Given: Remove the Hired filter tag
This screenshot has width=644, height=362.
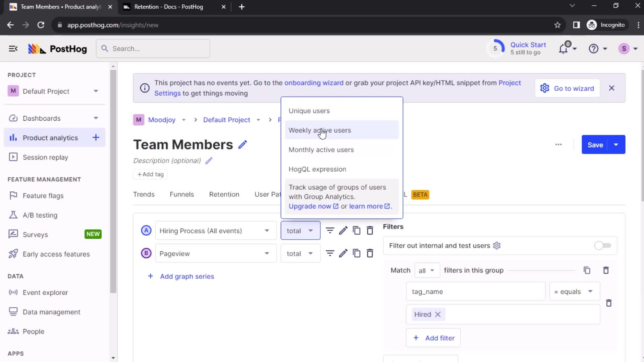Looking at the screenshot, I should pos(438,314).
